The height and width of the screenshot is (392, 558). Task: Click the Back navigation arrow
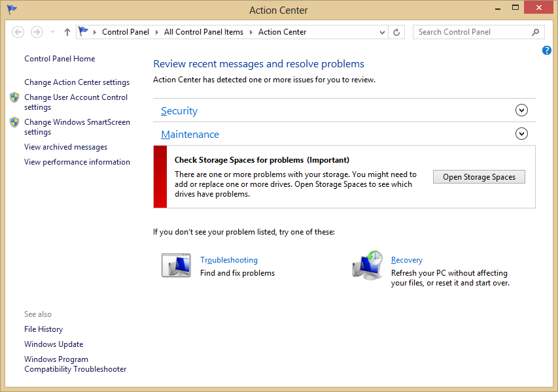18,32
